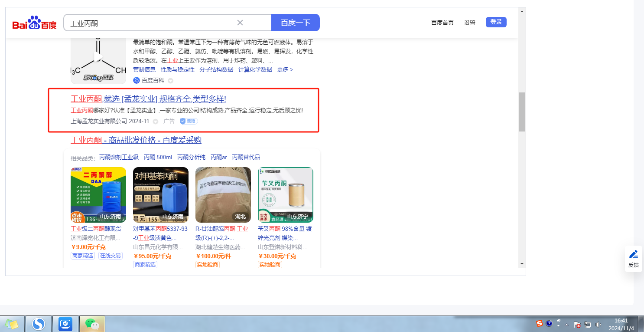Screen dimensions: 644x332
Task: Open the 工业级二丙酮醇现货 product title
Action: tap(96, 229)
